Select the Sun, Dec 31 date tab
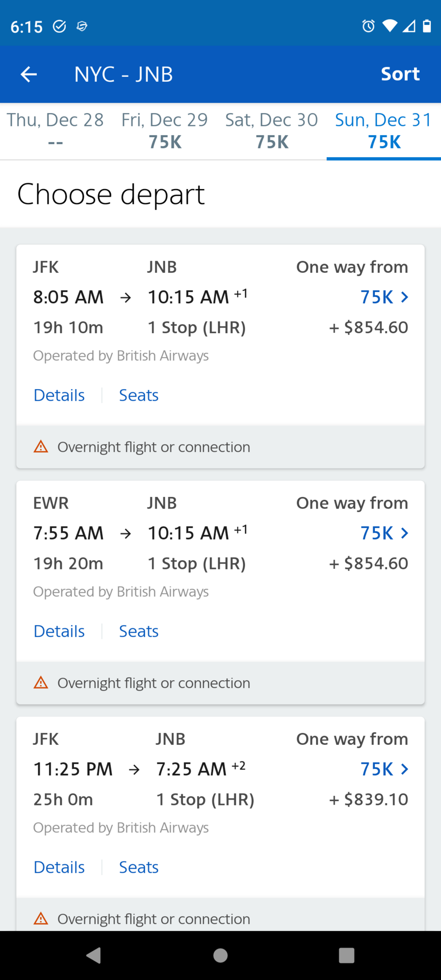 384,131
